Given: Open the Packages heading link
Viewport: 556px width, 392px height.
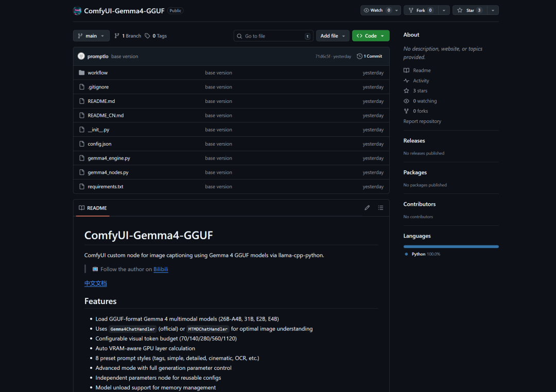Looking at the screenshot, I should (x=415, y=172).
